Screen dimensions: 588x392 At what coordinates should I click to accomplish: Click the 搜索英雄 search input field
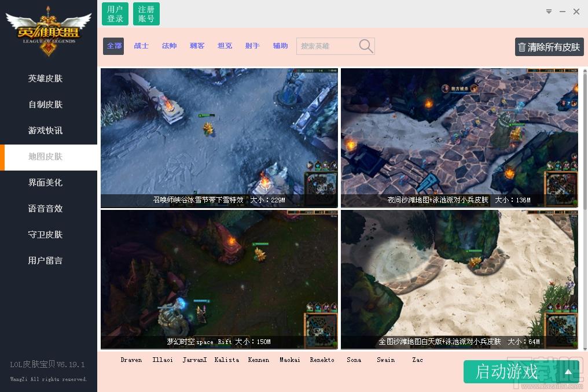pos(327,46)
